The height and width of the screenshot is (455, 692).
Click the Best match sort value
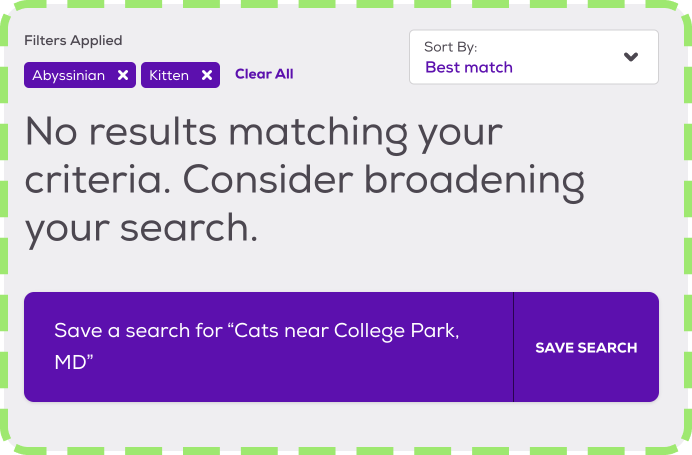(x=469, y=68)
